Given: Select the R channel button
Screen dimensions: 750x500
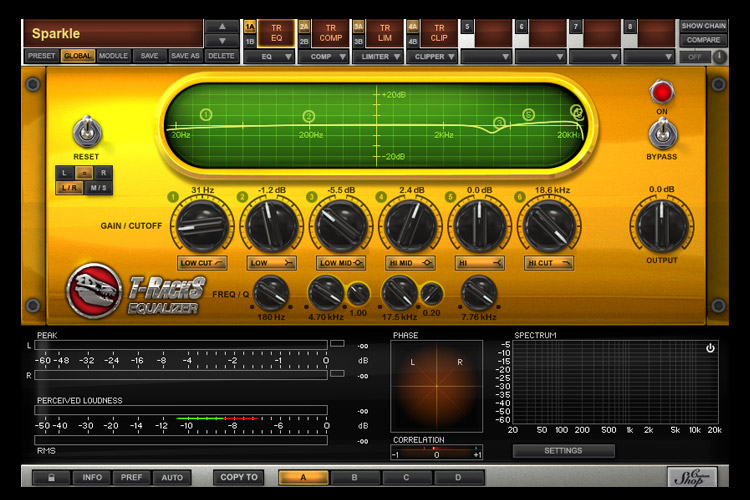Looking at the screenshot, I should click(103, 173).
